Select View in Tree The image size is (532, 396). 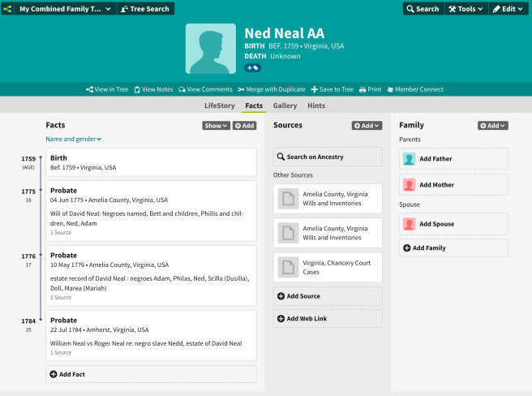[107, 89]
